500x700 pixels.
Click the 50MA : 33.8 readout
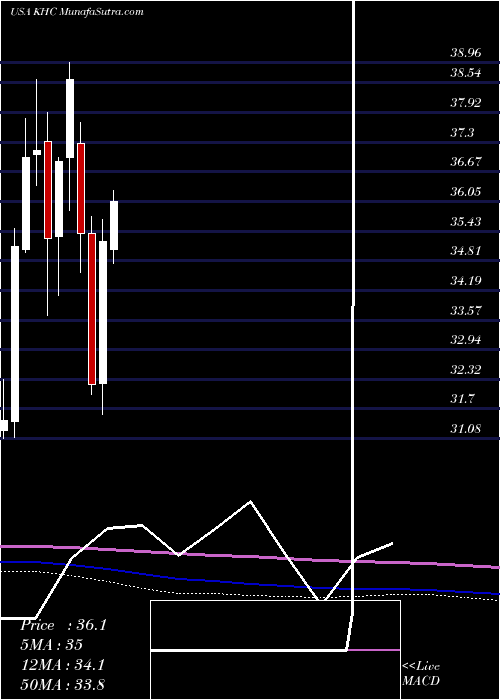(62, 684)
